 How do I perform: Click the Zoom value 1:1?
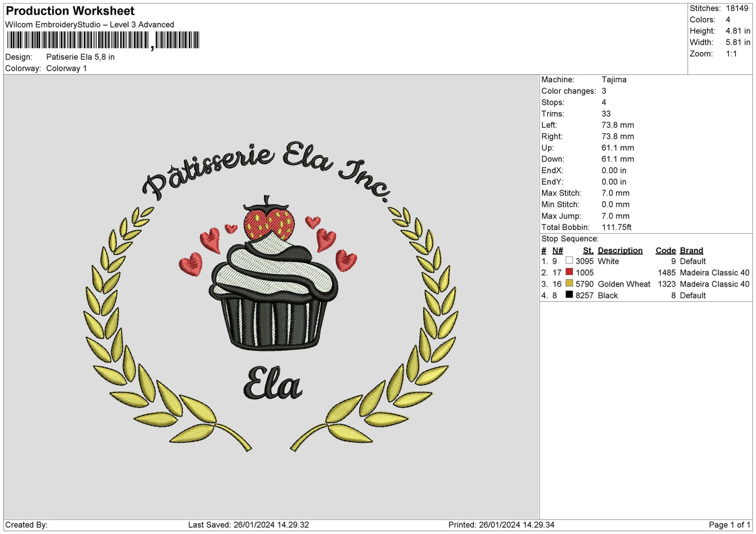click(x=731, y=54)
